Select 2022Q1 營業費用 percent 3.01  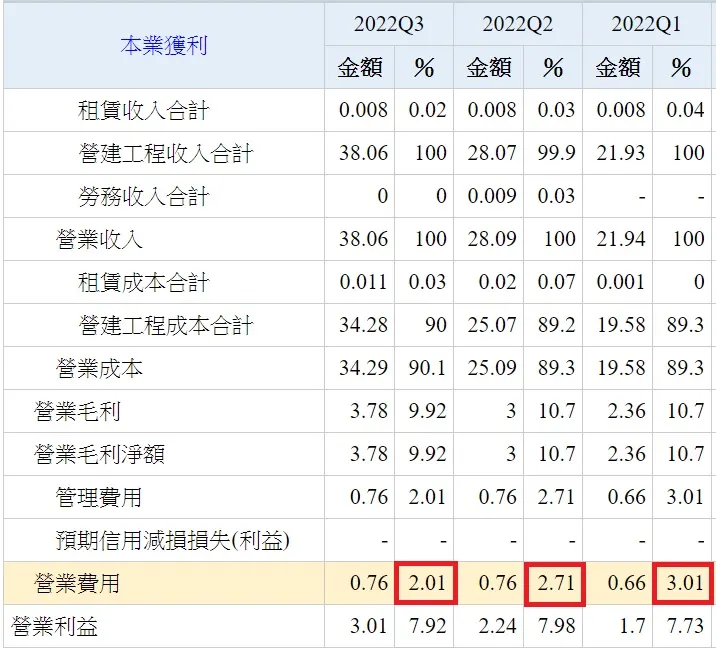tap(684, 583)
